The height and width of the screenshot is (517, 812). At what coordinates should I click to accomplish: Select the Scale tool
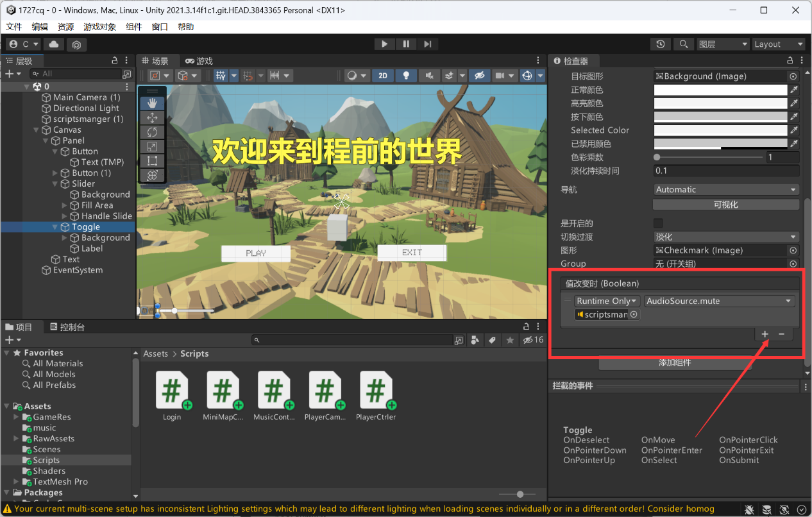[152, 146]
